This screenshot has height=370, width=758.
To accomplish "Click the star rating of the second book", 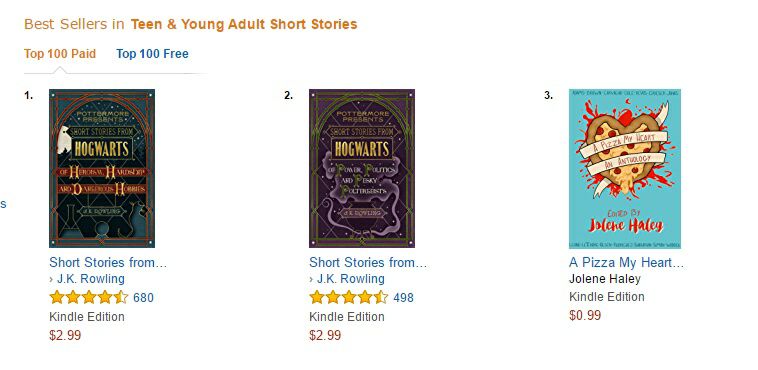I will 349,297.
